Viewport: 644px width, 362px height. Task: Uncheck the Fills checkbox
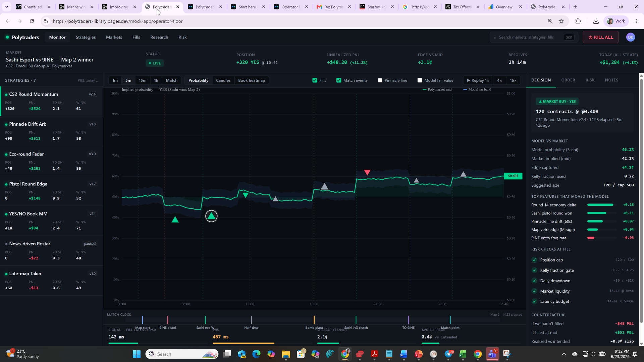click(315, 80)
